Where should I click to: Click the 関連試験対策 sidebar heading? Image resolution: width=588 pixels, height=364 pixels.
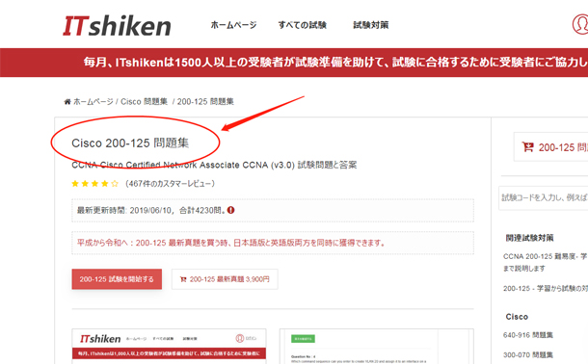529,238
